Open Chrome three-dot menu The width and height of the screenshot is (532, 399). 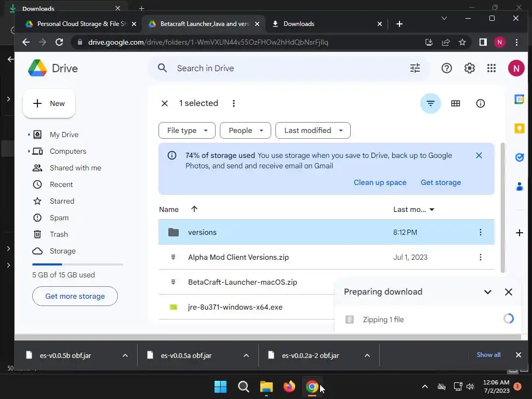tap(516, 42)
